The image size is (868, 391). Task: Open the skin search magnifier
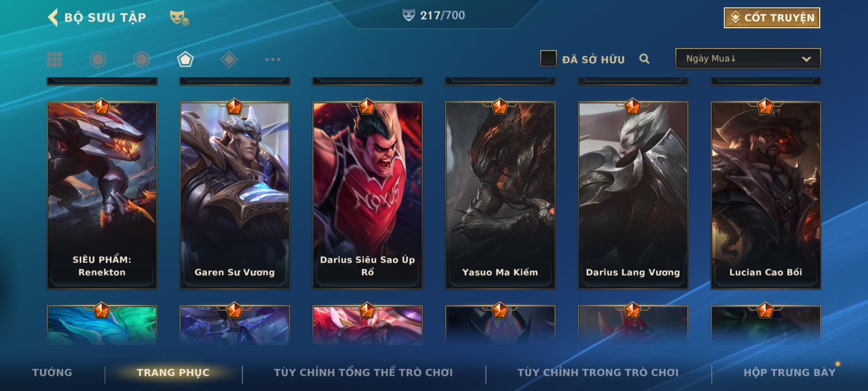pyautogui.click(x=644, y=59)
